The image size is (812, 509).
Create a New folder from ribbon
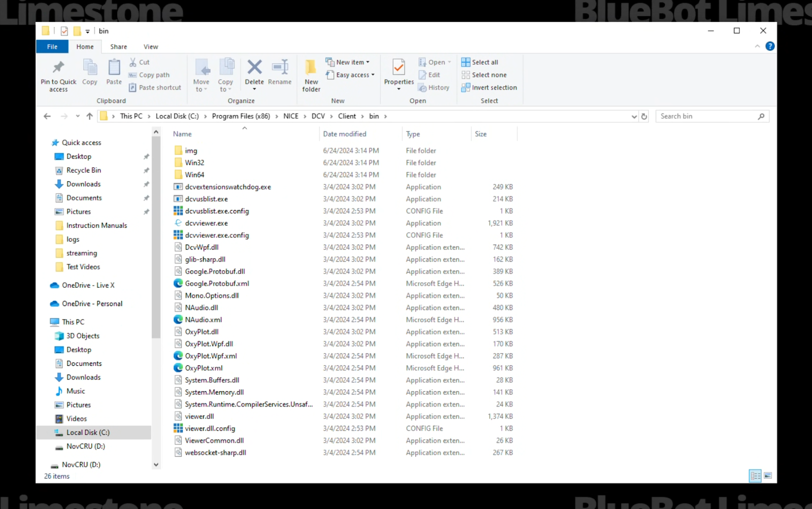[x=311, y=75]
